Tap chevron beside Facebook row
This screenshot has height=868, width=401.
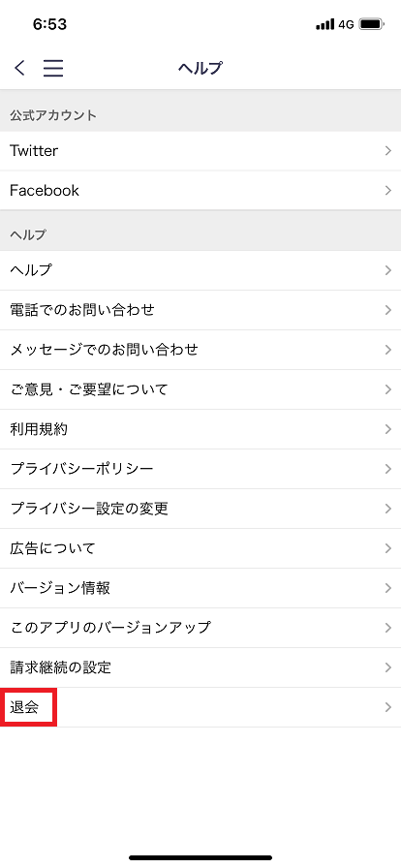point(387,191)
